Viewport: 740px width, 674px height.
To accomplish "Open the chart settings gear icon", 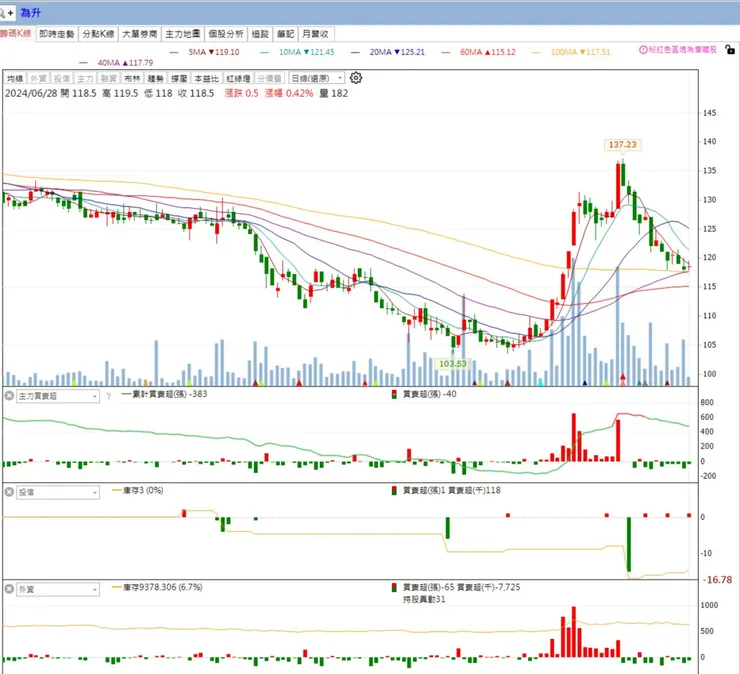I will 356,78.
